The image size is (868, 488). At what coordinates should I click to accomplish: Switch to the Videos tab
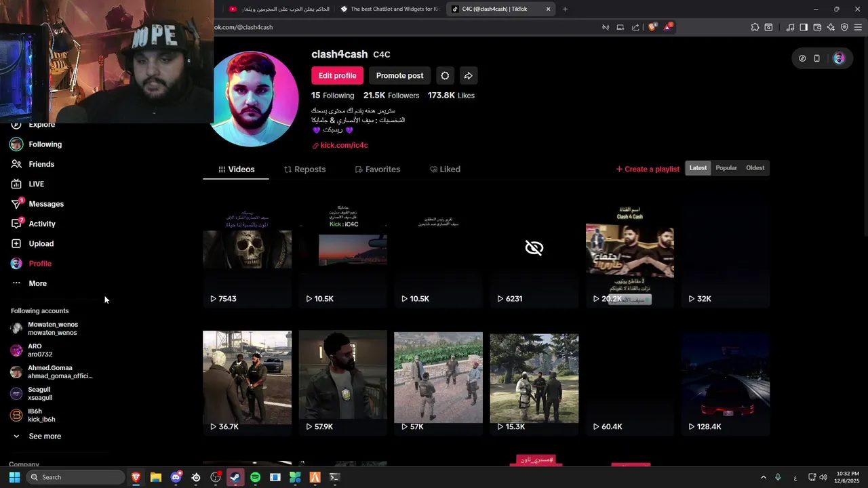(236, 169)
